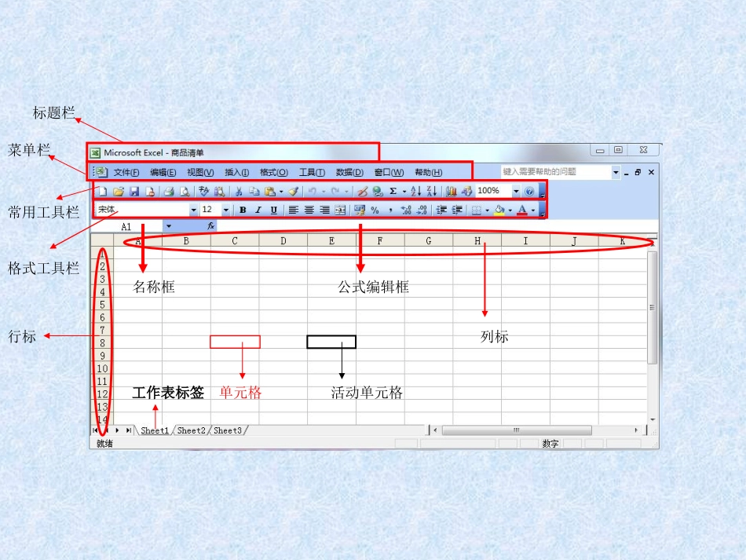Click the Permission document icon
This screenshot has height=560, width=746.
[150, 192]
